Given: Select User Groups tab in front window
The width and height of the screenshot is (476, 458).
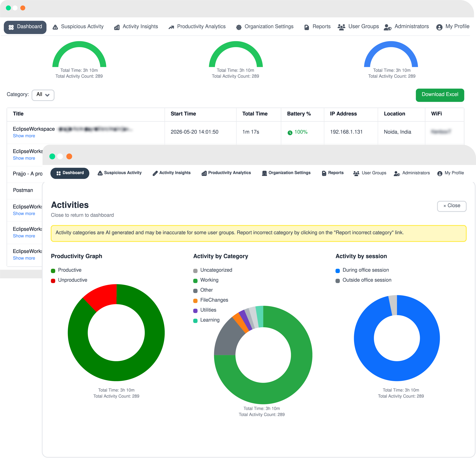Looking at the screenshot, I should click(370, 173).
